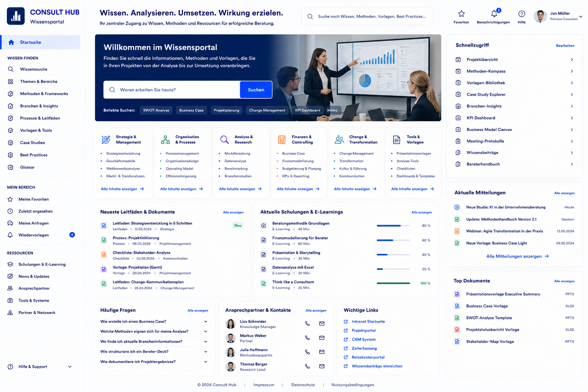Click Jan Müller profile avatar
Screen dimensions: 588x392
point(540,16)
